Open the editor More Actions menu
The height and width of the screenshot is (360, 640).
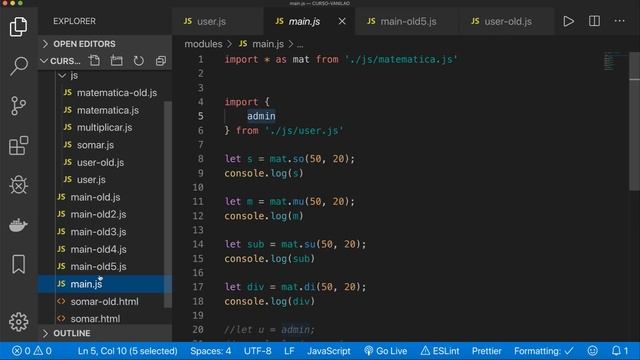pos(620,21)
